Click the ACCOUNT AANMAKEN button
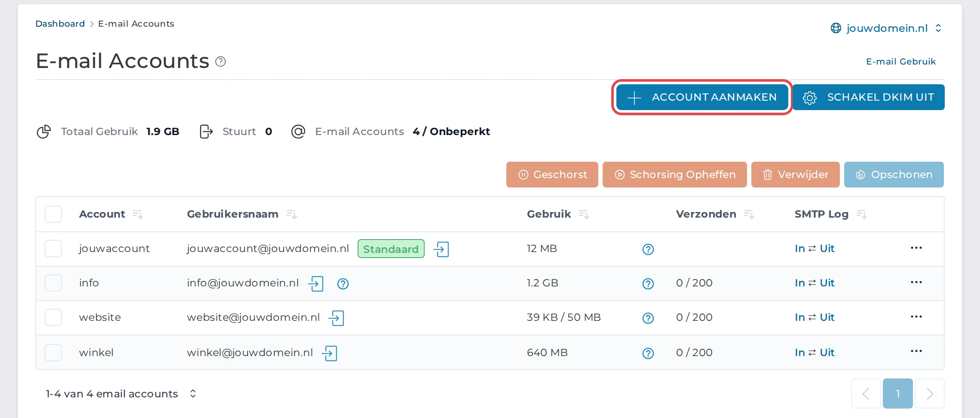 pos(702,97)
